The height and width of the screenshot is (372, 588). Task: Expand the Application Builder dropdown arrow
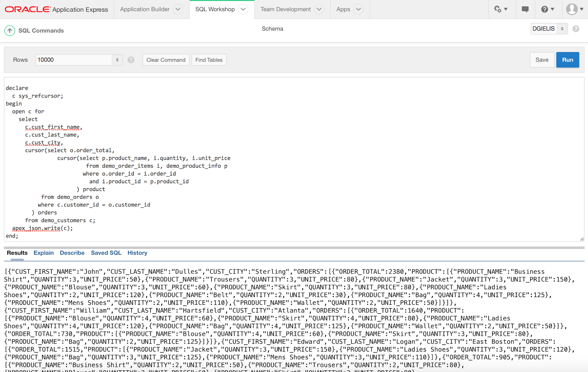click(x=178, y=9)
